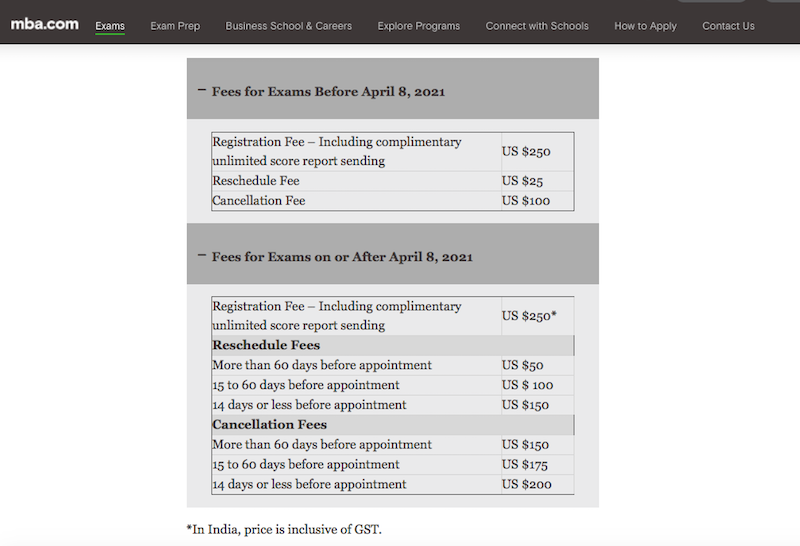The height and width of the screenshot is (546, 800).
Task: Click the minus icon beside Fees on or After April 8
Action: (201, 257)
